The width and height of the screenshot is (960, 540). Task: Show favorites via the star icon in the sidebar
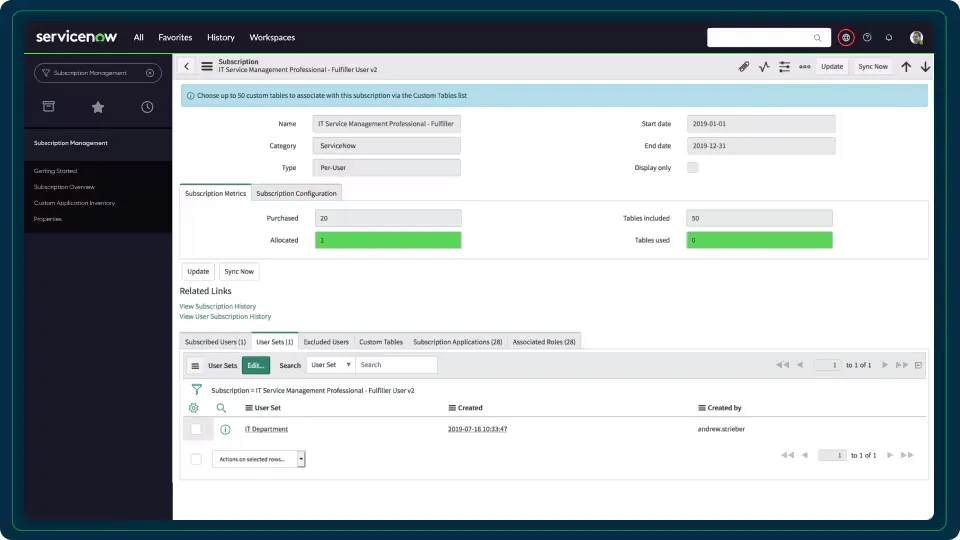[x=97, y=107]
